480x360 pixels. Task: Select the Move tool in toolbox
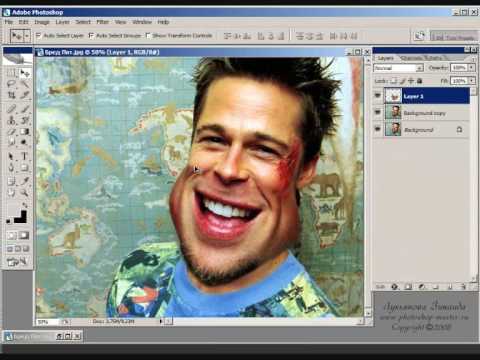click(x=24, y=73)
